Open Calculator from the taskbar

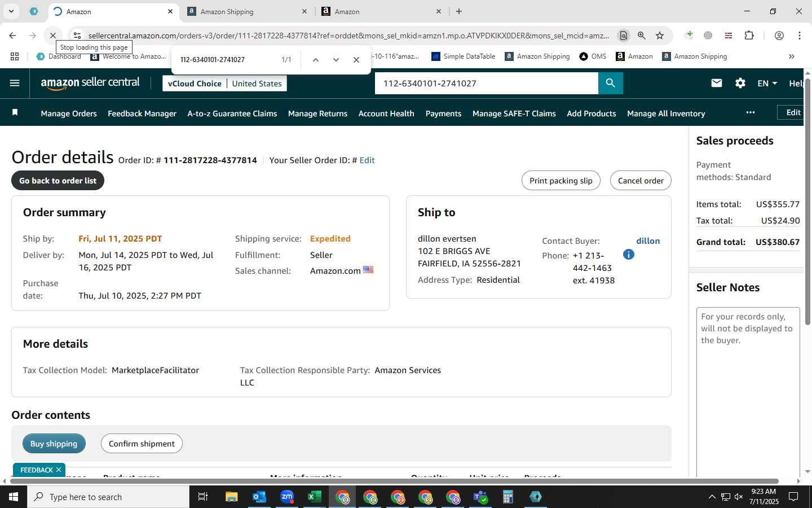(x=507, y=497)
